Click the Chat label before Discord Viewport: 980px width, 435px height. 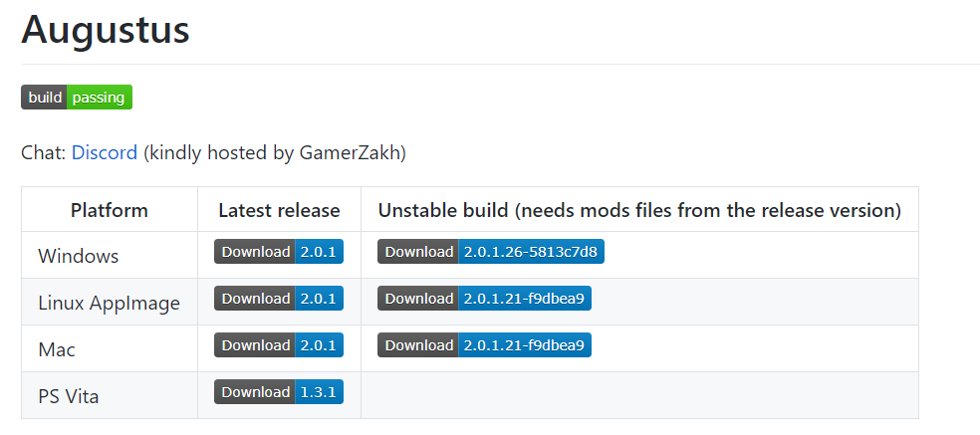tap(43, 153)
